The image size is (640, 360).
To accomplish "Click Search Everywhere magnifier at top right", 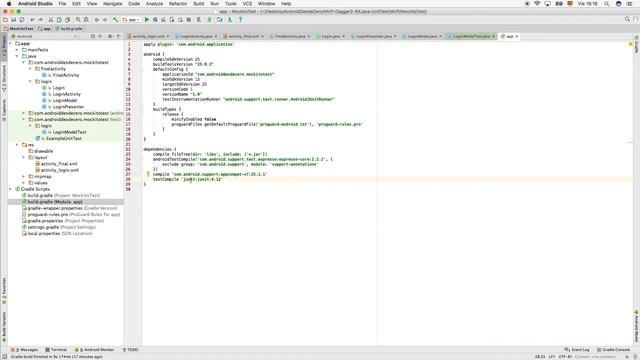I will (x=627, y=19).
